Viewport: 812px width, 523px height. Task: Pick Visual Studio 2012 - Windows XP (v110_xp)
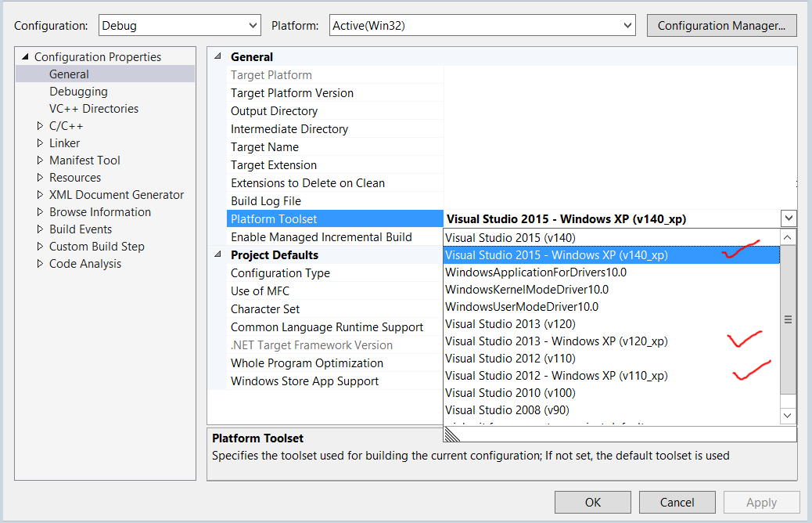pos(556,376)
